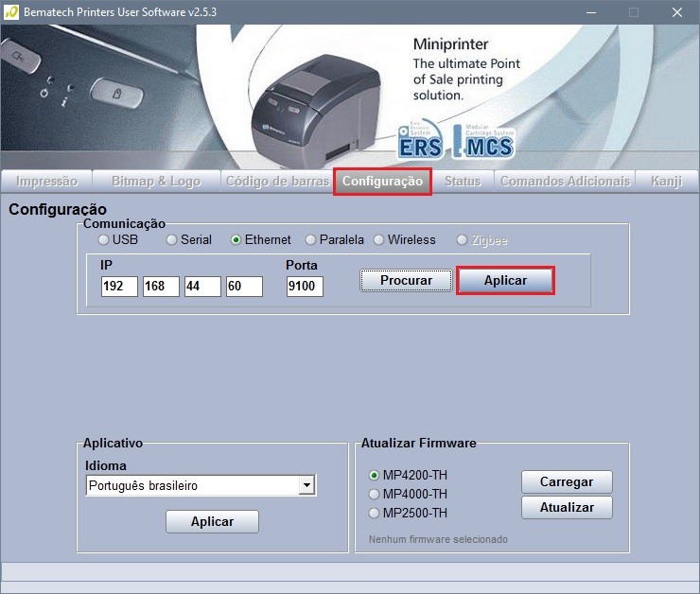Open the Comandos Adicionais tab
The width and height of the screenshot is (700, 594).
[x=565, y=182]
